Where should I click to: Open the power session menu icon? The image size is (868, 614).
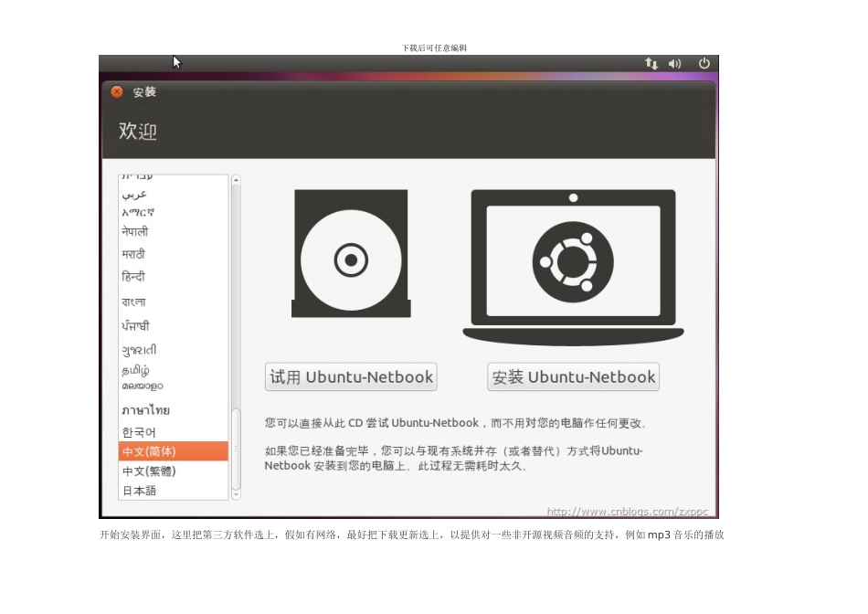point(704,63)
